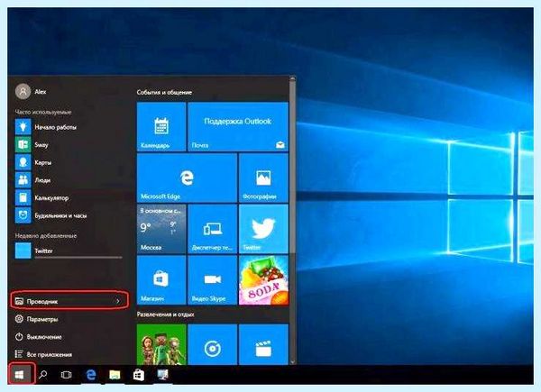The width and height of the screenshot is (541, 392).
Task: Click the Alex user account avatar
Action: pos(23,92)
